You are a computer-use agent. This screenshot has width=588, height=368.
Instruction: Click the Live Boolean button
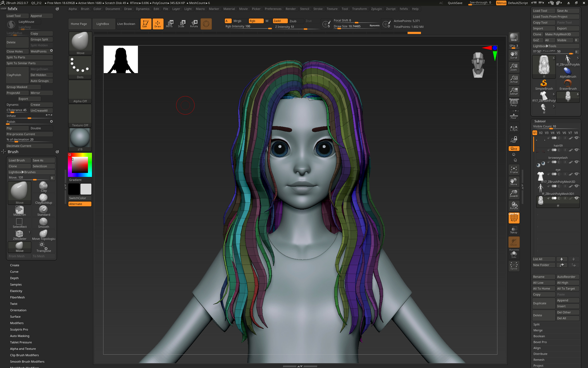coord(126,24)
